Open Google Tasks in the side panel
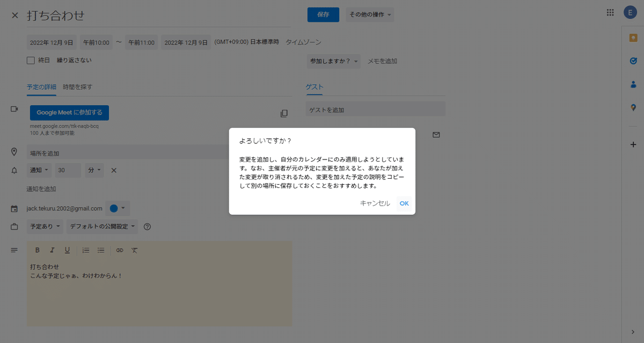The image size is (644, 343). point(632,61)
